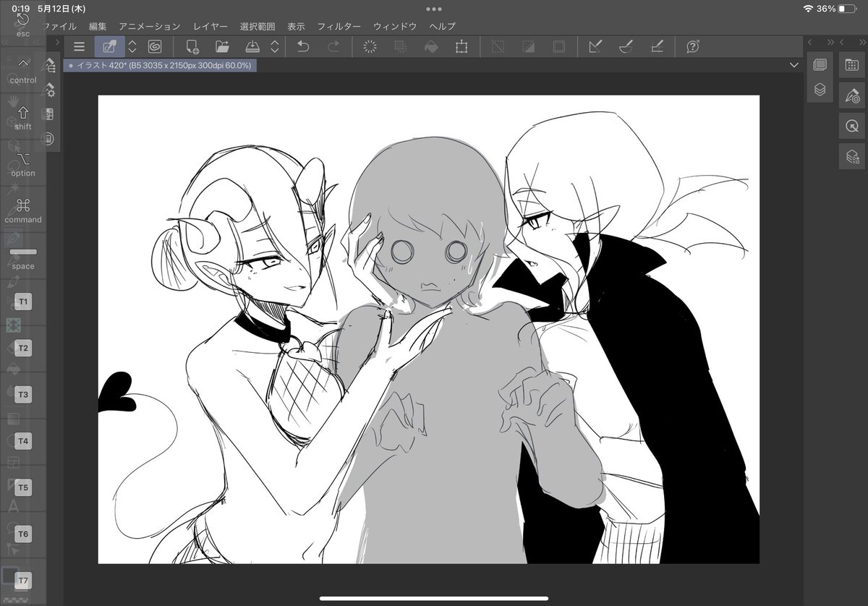The width and height of the screenshot is (868, 606).
Task: Undo the last stroke
Action: coord(303,47)
